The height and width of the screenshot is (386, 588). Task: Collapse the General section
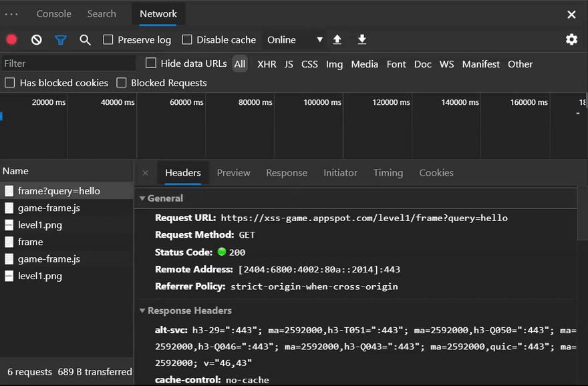[142, 198]
